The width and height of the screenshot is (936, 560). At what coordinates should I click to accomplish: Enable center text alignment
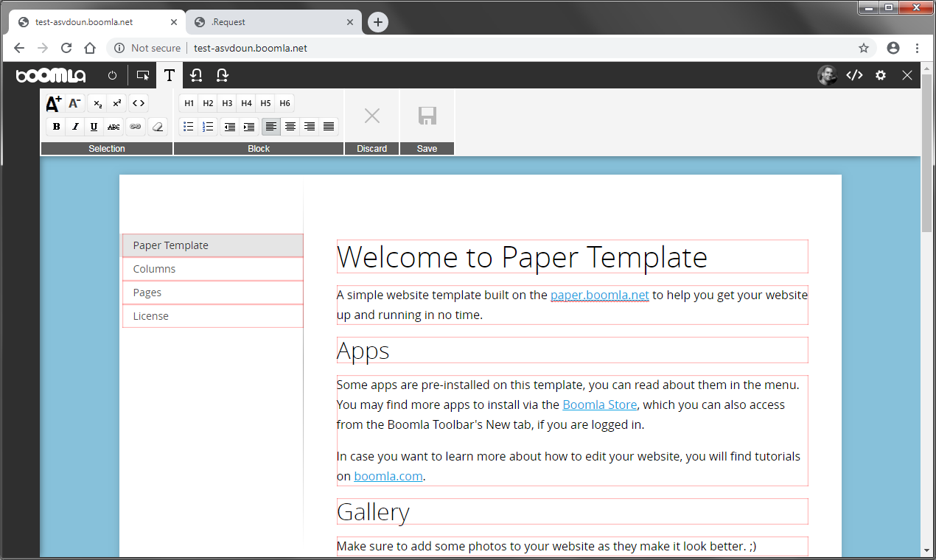tap(290, 127)
